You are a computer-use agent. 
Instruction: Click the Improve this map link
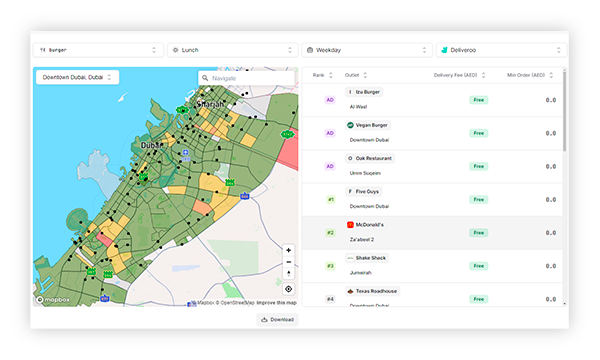click(x=277, y=303)
